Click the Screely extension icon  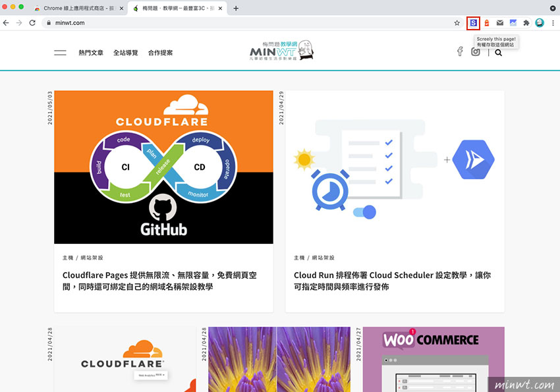point(473,23)
